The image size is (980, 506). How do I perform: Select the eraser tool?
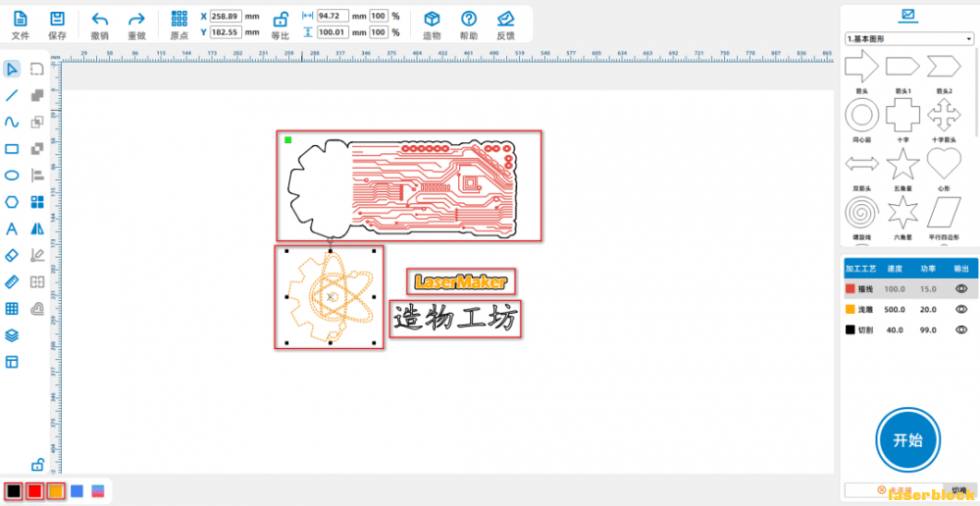coord(11,255)
